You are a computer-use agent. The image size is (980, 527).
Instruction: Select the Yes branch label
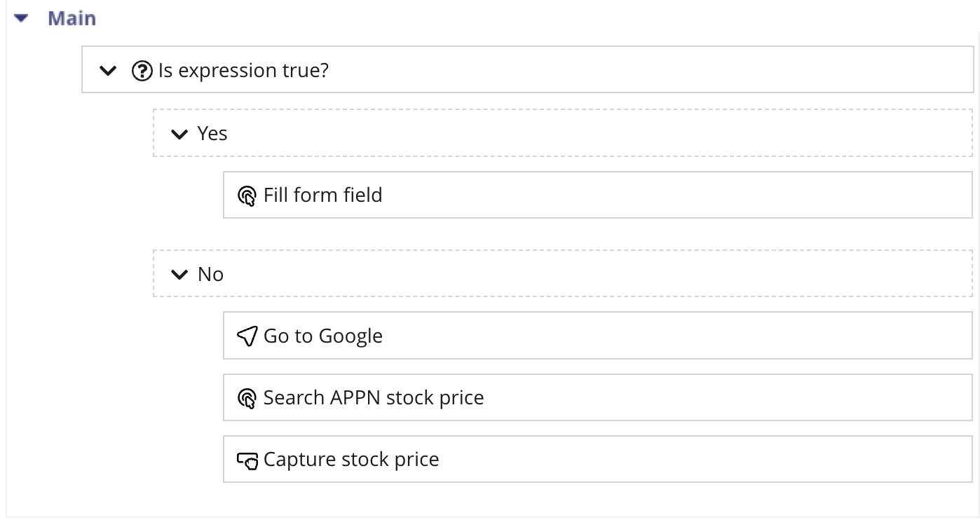212,134
